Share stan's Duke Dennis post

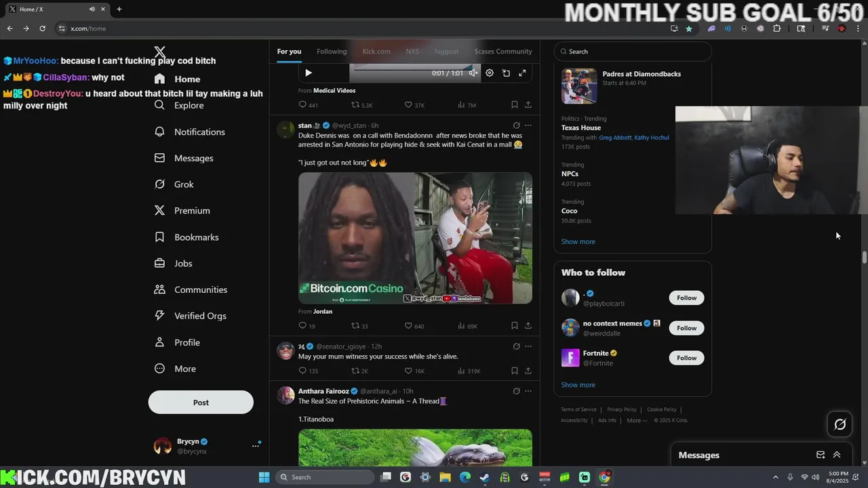528,326
